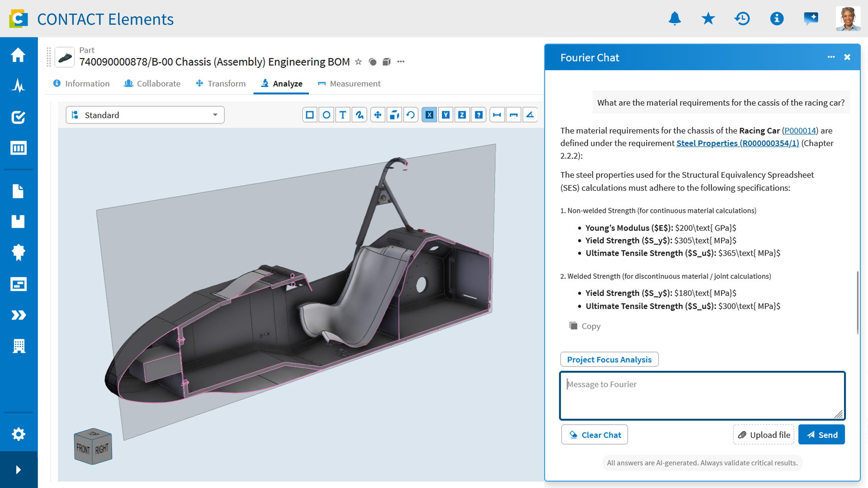Open the history clock icon
This screenshot has width=868, height=488.
(x=742, y=19)
